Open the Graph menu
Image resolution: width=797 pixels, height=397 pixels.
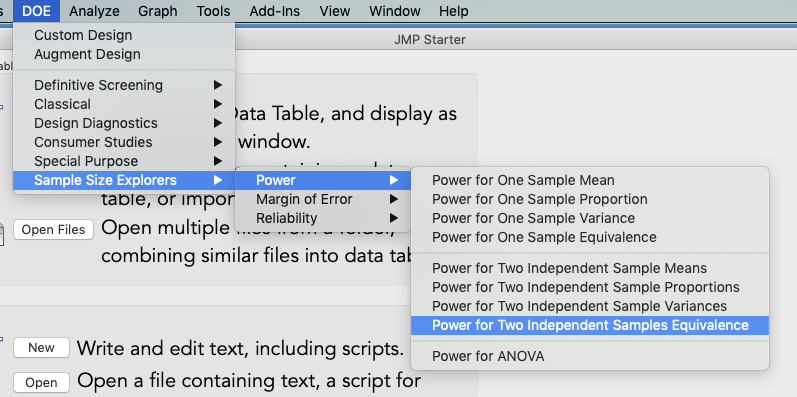point(158,11)
